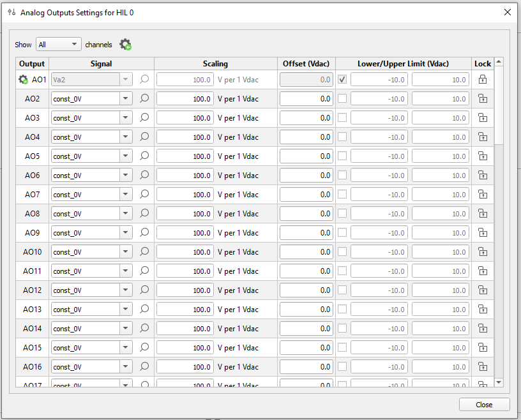Image resolution: width=521 pixels, height=420 pixels.
Task: Expand the AO14 signal combo box
Action: click(126, 329)
